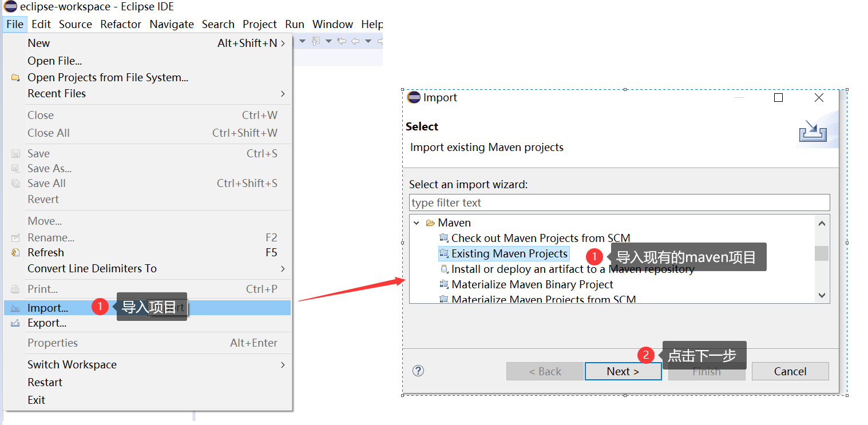Click the floppy disk icon next to Save
868x425 pixels.
coord(15,154)
